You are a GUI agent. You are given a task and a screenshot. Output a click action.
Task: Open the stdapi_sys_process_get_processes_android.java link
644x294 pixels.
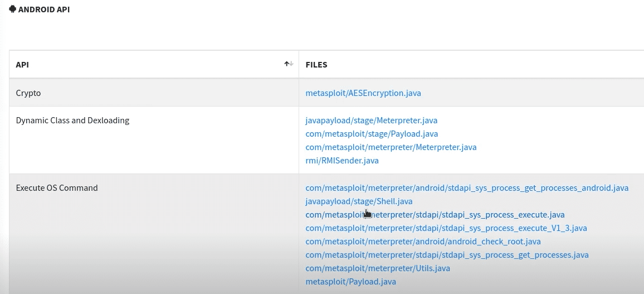(x=467, y=188)
